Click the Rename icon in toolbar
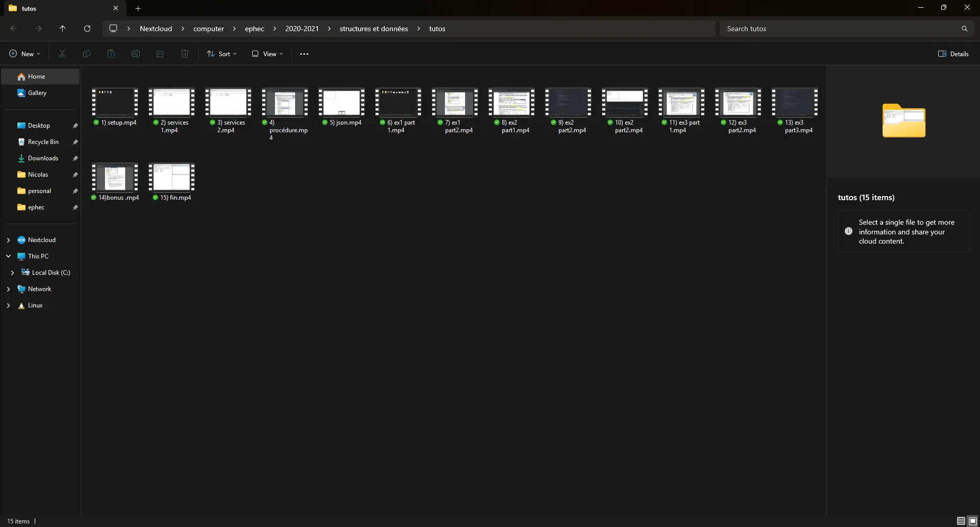980x527 pixels. 136,54
